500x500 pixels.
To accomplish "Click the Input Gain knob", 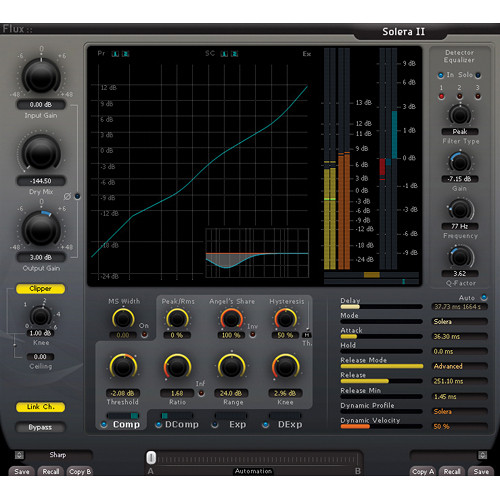I will [x=41, y=76].
